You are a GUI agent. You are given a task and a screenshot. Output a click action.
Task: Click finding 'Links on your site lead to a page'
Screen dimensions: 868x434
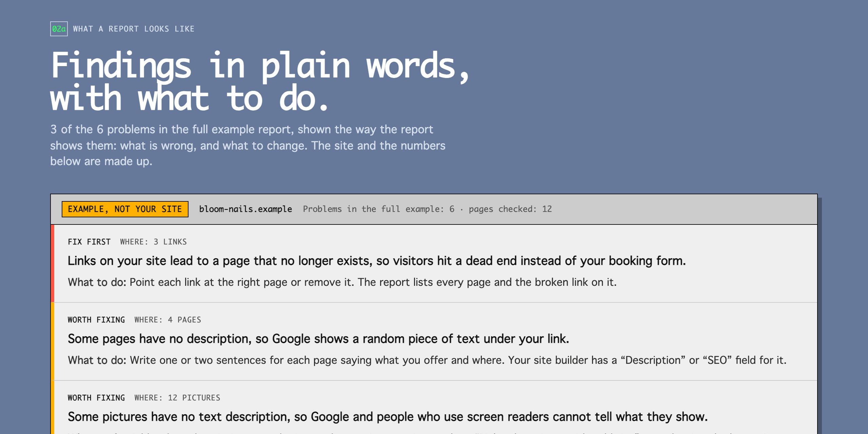377,261
